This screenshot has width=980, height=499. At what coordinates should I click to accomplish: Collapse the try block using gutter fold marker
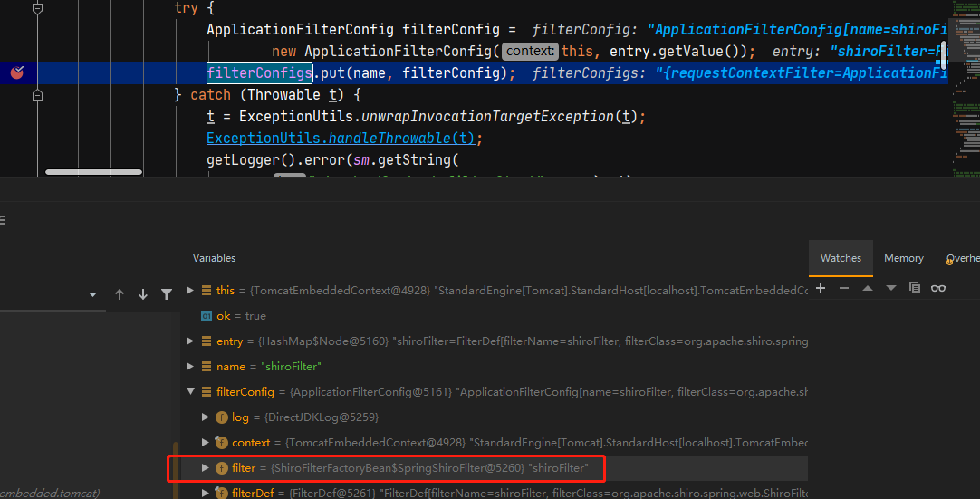(37, 7)
